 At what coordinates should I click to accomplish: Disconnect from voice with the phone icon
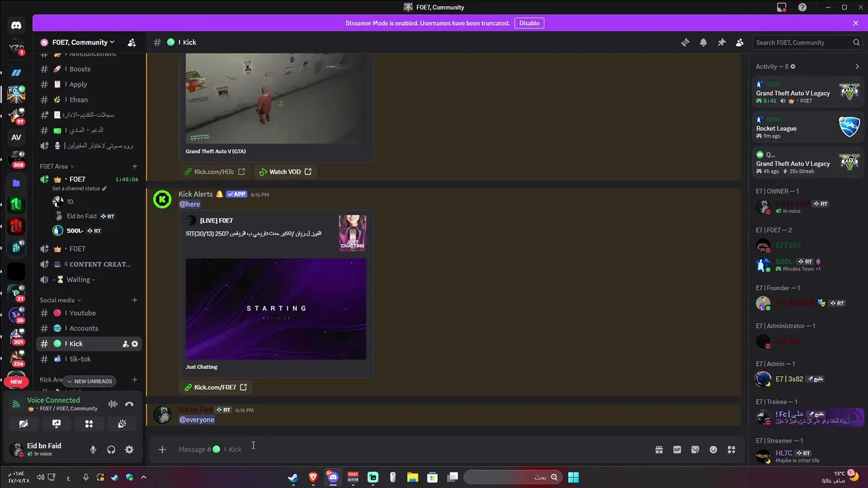[130, 404]
